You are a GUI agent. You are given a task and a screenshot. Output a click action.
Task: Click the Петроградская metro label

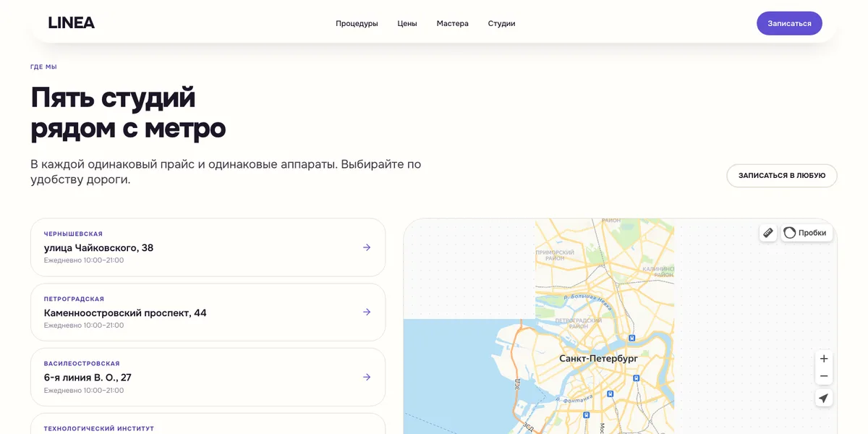(x=74, y=299)
